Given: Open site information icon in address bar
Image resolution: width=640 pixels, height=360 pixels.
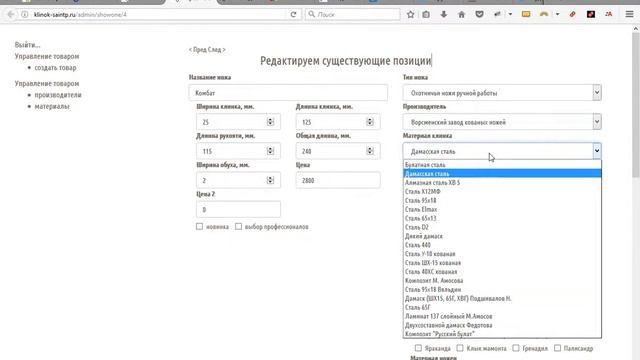Looking at the screenshot, I should (x=25, y=14).
